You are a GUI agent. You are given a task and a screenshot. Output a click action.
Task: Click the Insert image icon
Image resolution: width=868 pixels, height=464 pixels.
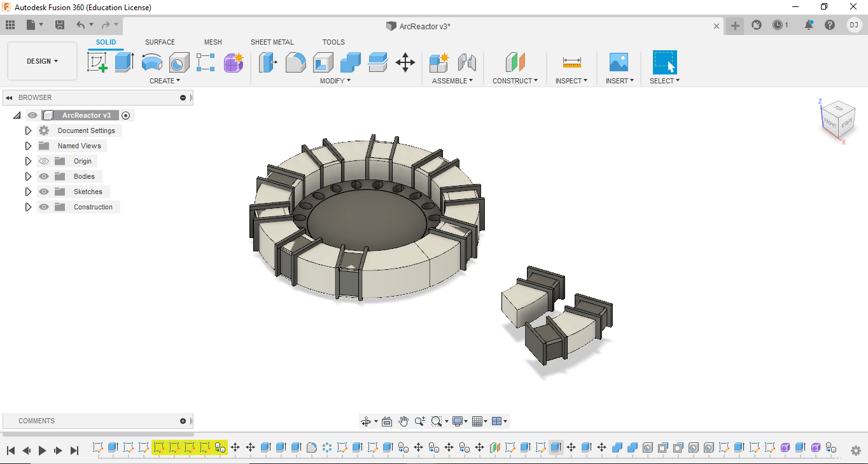(619, 62)
